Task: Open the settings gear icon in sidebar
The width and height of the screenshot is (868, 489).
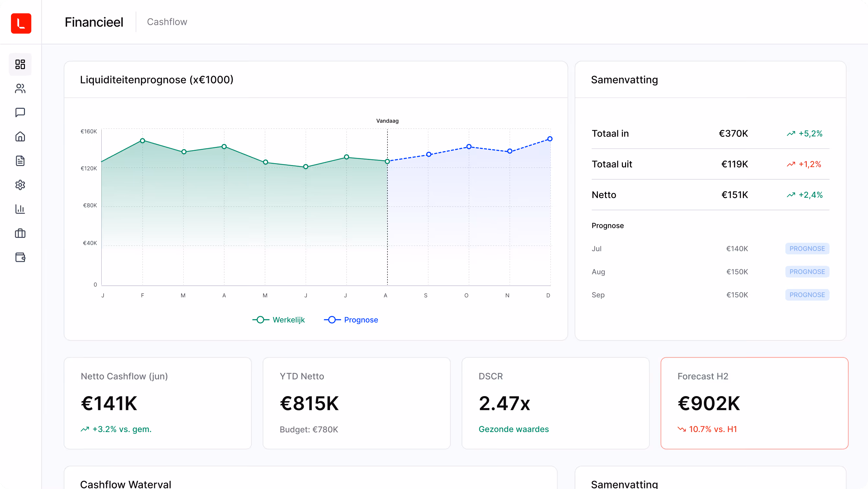Action: click(x=20, y=185)
